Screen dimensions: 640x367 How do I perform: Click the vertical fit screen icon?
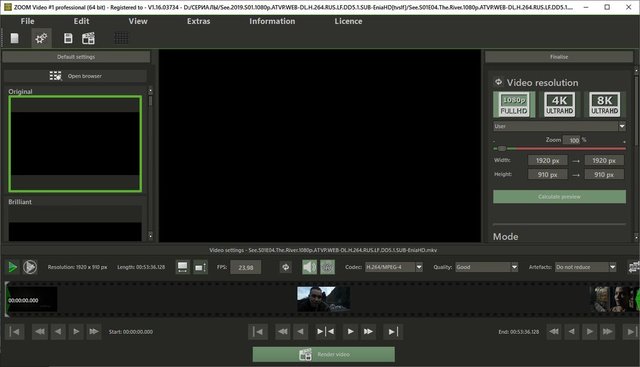pyautogui.click(x=200, y=267)
